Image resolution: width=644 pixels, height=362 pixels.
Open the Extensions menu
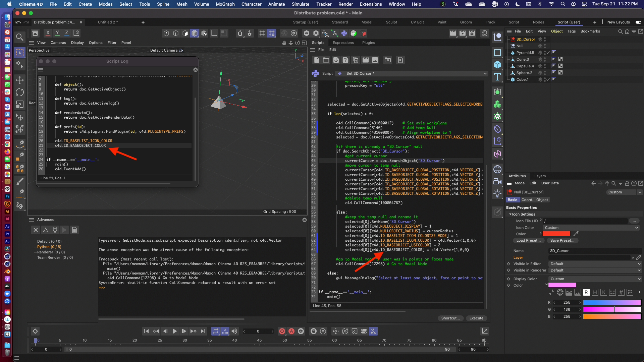click(371, 4)
